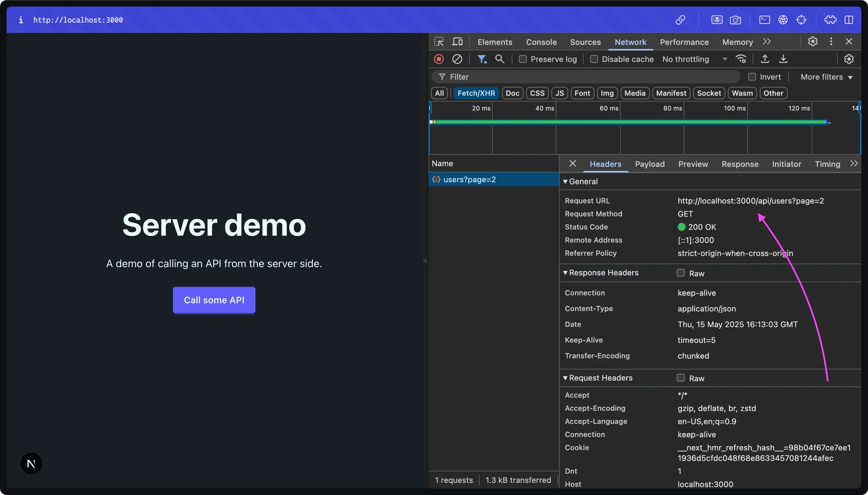This screenshot has width=868, height=495.
Task: Open the Response tab
Action: (x=740, y=164)
